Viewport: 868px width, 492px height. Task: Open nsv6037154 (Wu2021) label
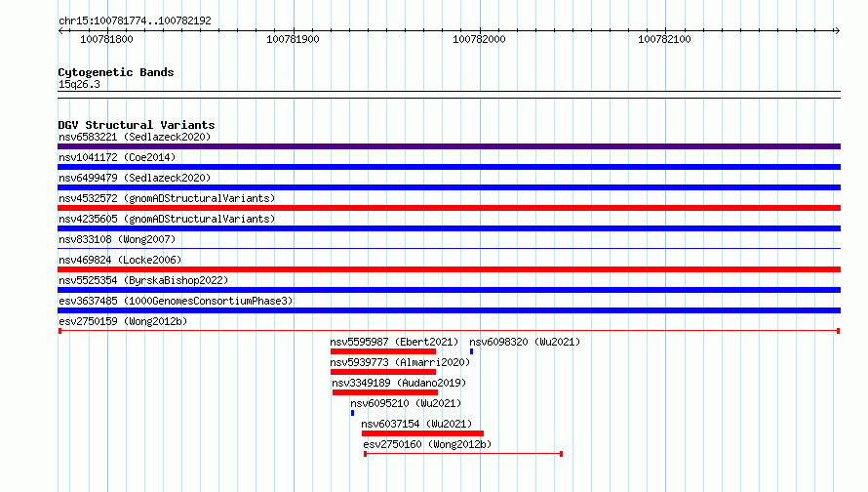[x=416, y=424]
